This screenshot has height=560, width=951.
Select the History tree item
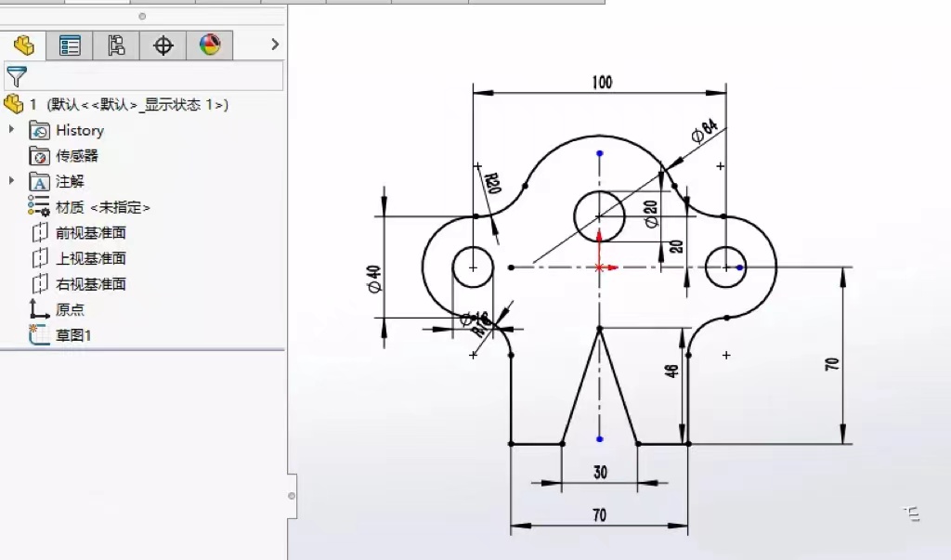80,130
